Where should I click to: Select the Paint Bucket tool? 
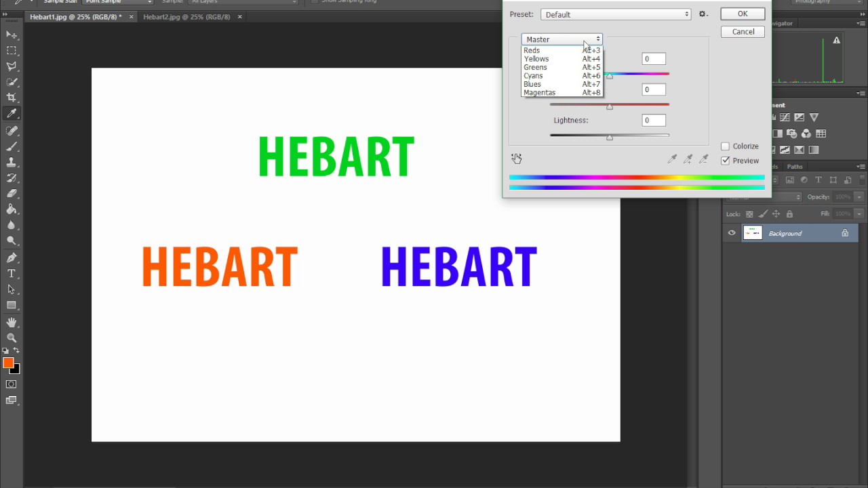coord(12,209)
